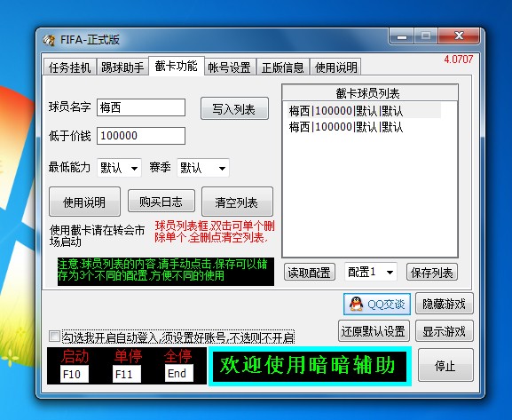Click the version number 4.0707
Screen dimensions: 512x420
click(x=458, y=59)
